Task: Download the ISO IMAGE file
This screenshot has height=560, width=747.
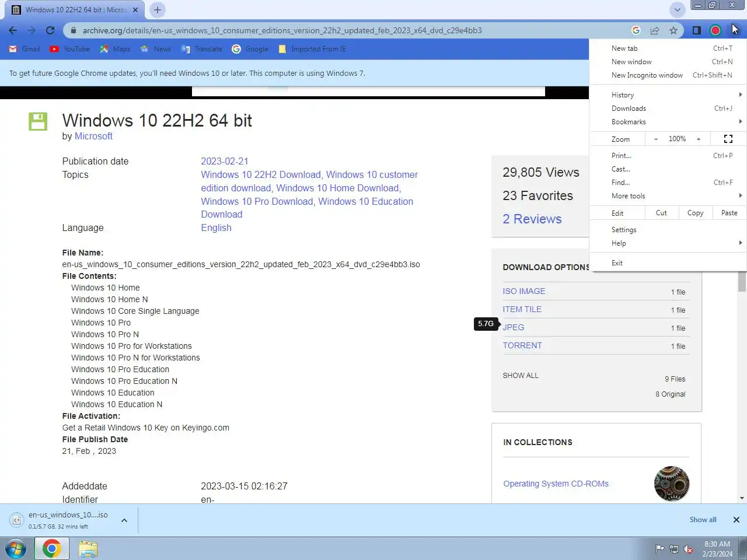Action: 524,291
